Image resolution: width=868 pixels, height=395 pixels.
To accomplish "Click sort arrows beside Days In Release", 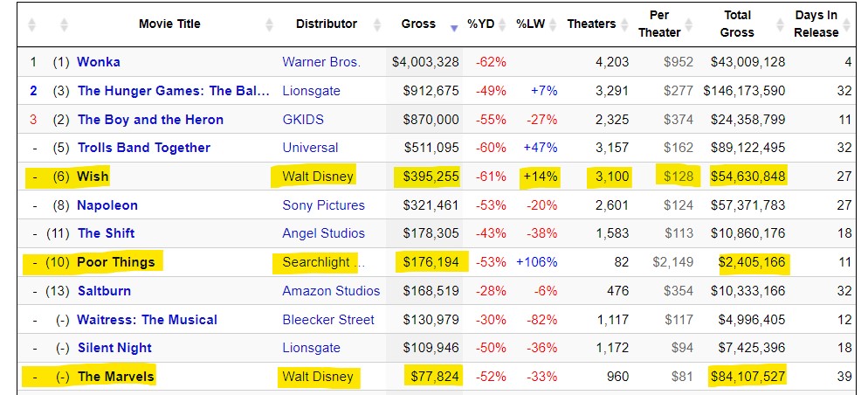I will 849,24.
